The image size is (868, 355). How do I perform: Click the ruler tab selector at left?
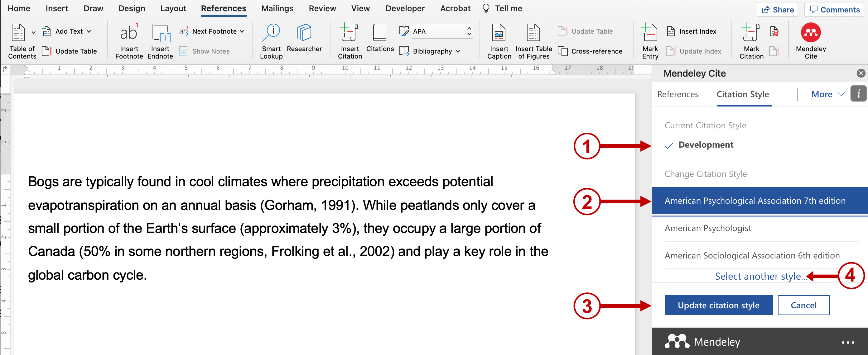(5, 69)
